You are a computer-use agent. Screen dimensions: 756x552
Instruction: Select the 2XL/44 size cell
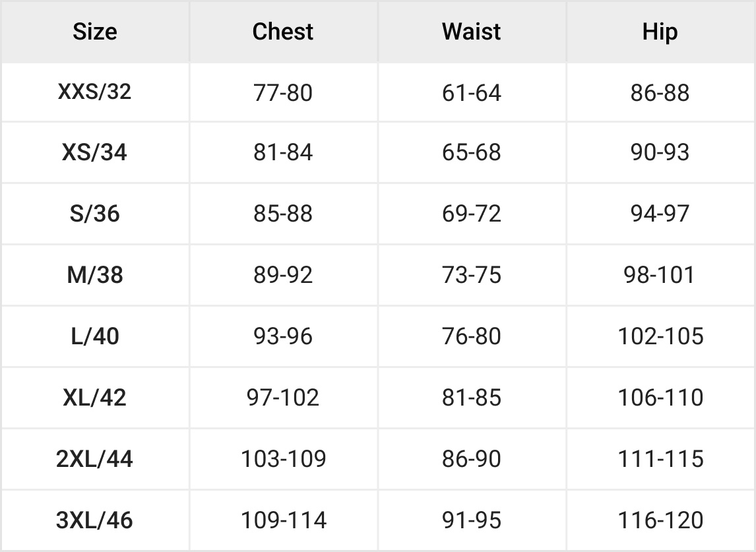(x=95, y=459)
